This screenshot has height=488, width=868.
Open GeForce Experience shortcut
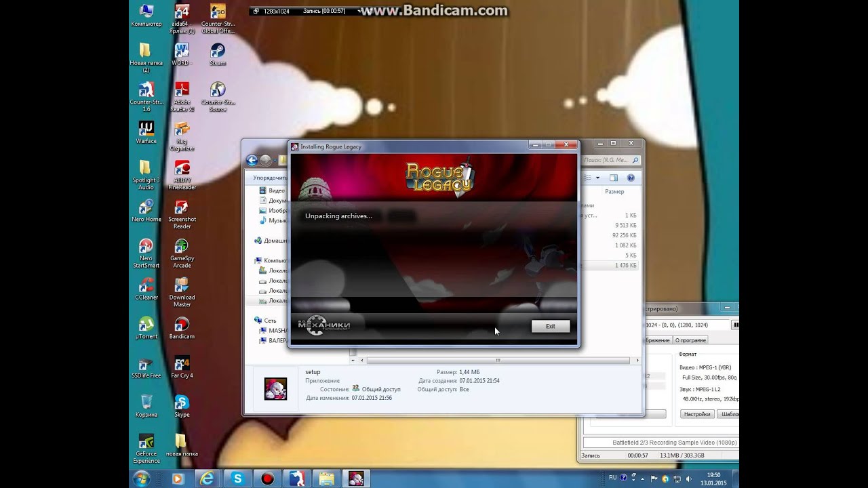click(x=146, y=449)
